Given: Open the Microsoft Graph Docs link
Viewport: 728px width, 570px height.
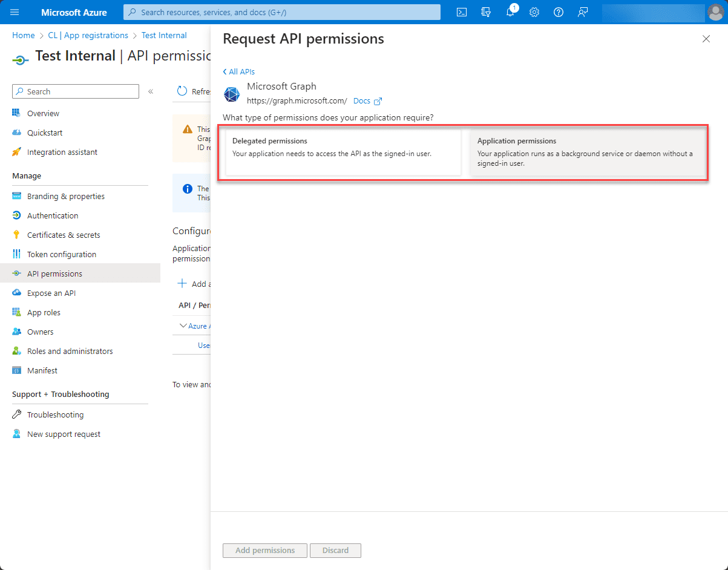Looking at the screenshot, I should (367, 101).
